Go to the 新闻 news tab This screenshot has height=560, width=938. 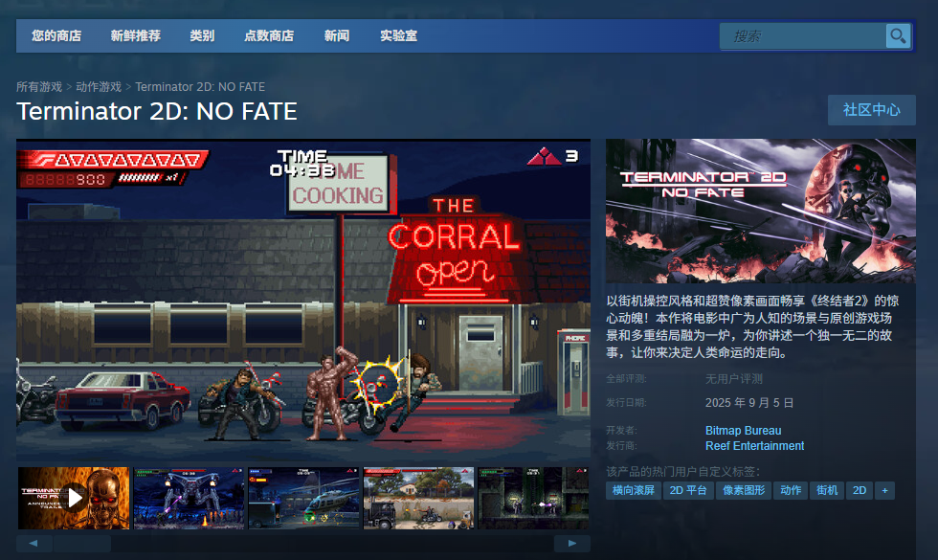point(337,36)
